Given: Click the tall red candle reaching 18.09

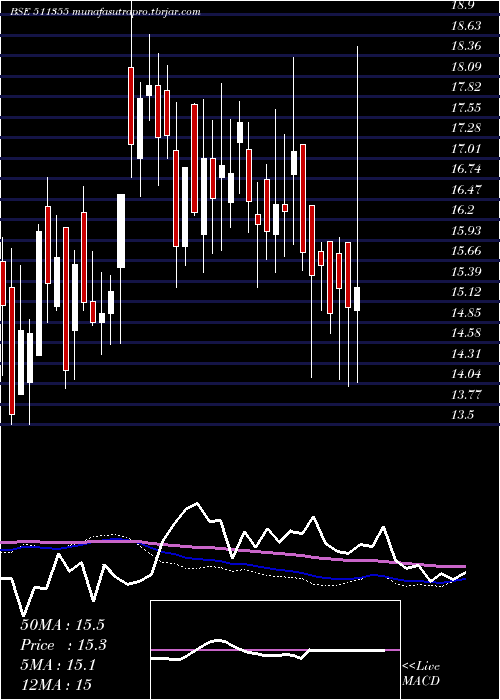Looking at the screenshot, I should coord(131,106).
